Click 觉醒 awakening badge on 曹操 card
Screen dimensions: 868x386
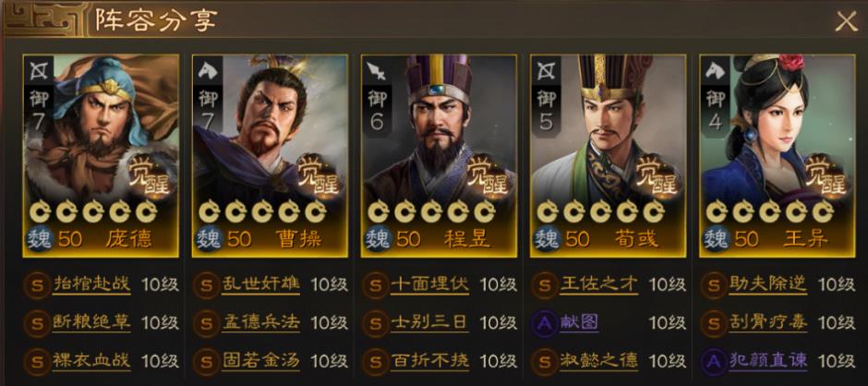[319, 176]
